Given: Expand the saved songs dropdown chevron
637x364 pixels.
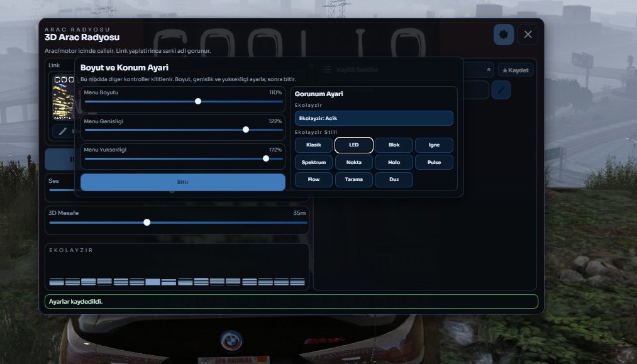Looking at the screenshot, I should tap(489, 70).
